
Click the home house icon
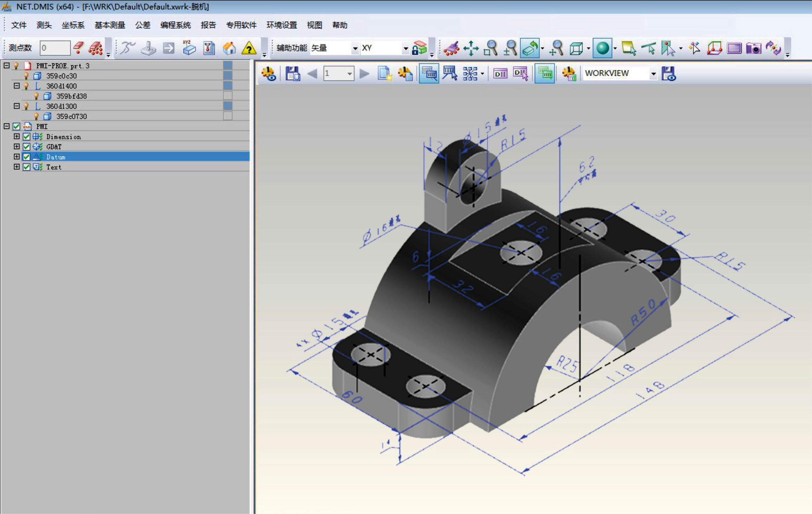[x=229, y=48]
